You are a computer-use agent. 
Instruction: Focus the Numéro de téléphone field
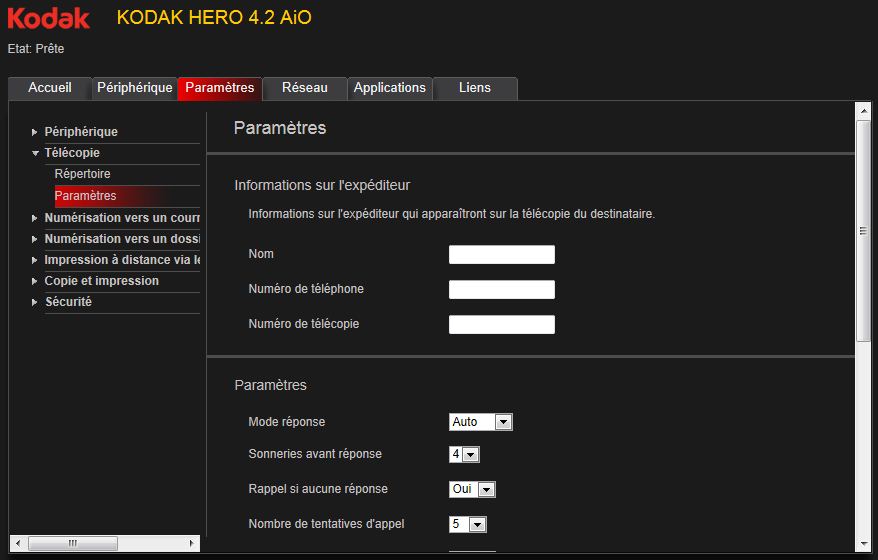point(501,290)
